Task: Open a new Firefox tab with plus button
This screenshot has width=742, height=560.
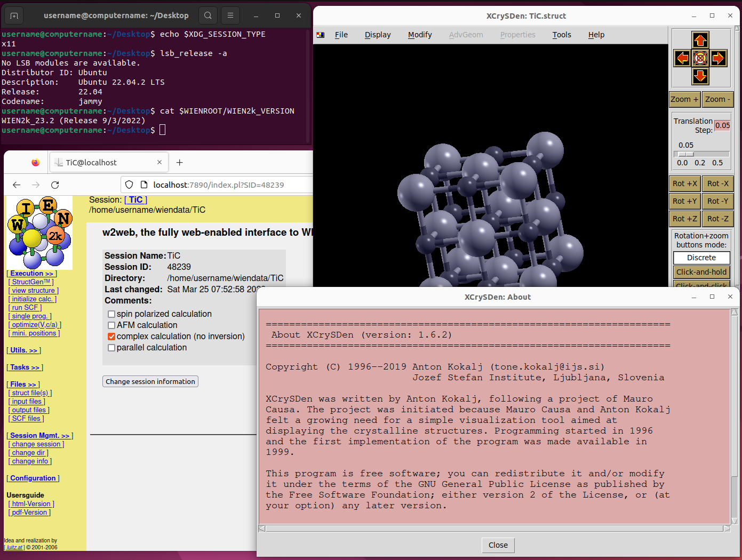Action: [180, 162]
